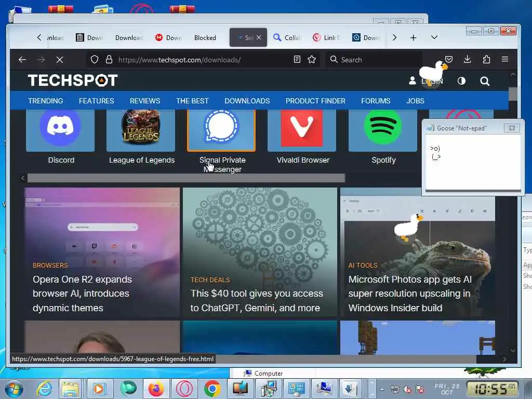The width and height of the screenshot is (532, 399).
Task: Click TECH DEALS category label
Action: 210,280
